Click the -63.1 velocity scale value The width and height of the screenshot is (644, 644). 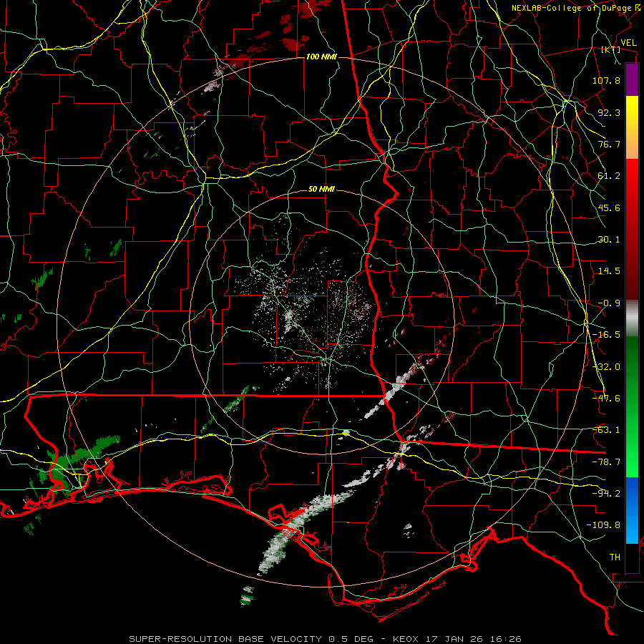(x=606, y=430)
